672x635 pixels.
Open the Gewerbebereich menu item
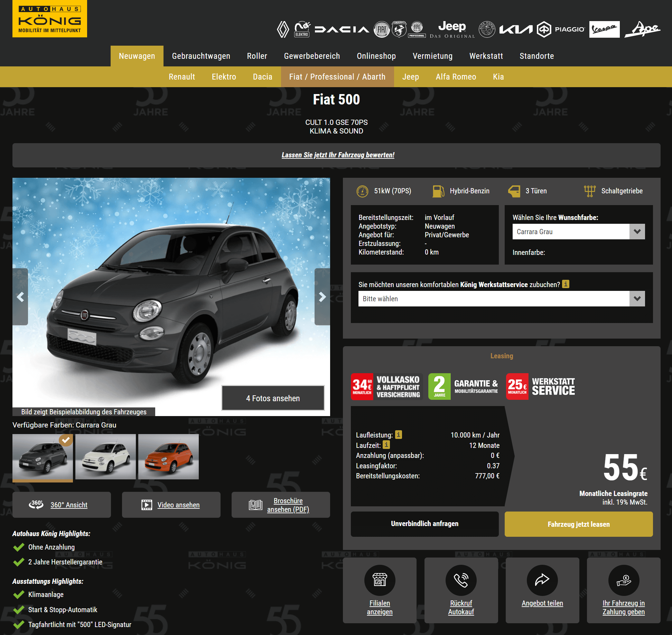(x=312, y=56)
